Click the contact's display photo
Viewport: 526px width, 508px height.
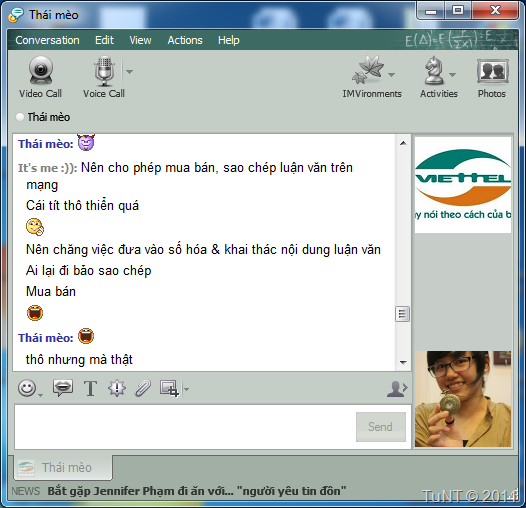tap(463, 399)
